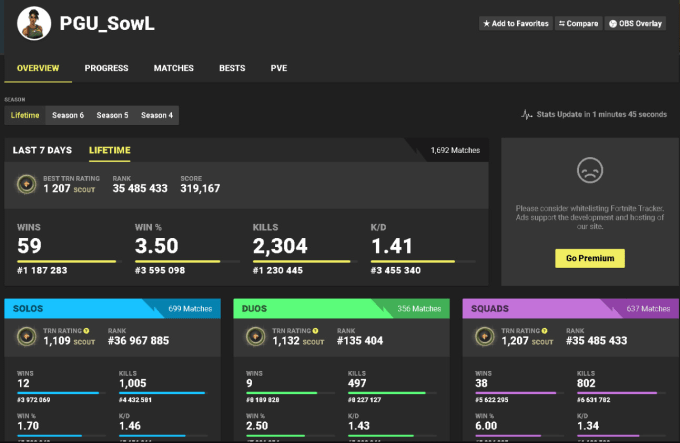The image size is (680, 443).
Task: Click the Solos rank #36 967 885
Action: coord(139,341)
